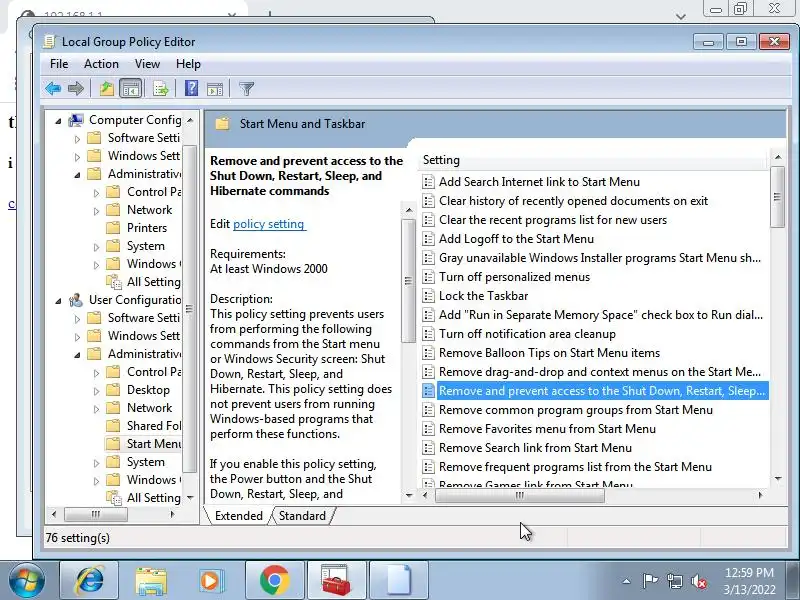
Task: Expand Windows Settings under Computer Configuration
Action: [x=77, y=157]
